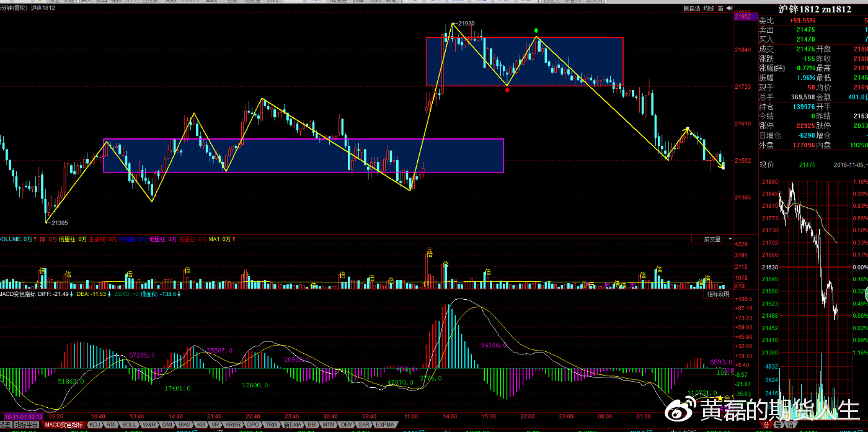
Task: Open the 新DMA indicator tab
Action: [x=293, y=425]
